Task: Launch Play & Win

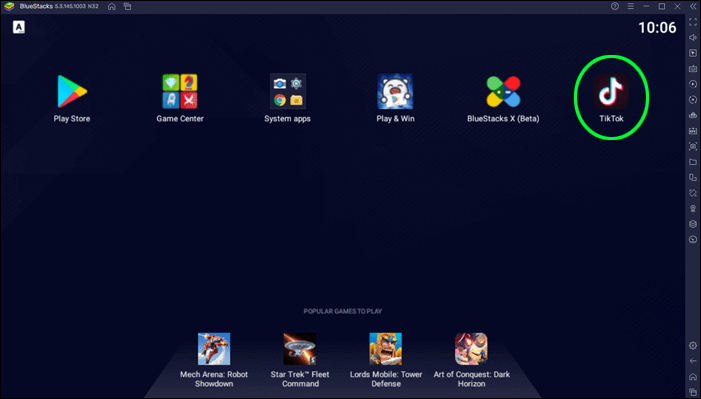Action: click(x=395, y=91)
